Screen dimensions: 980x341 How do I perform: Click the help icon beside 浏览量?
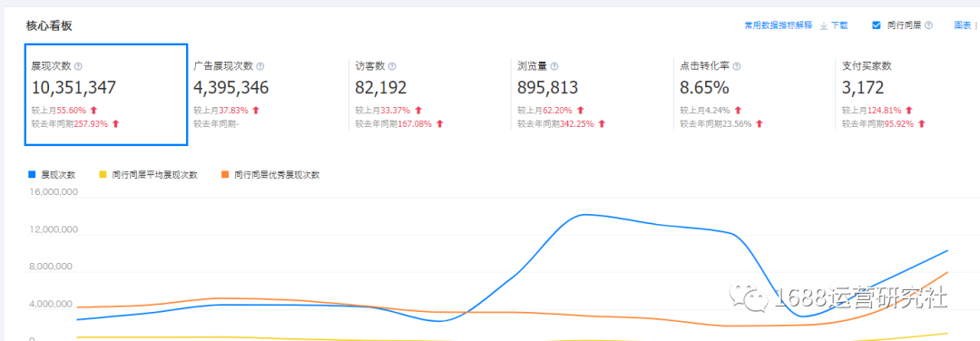[x=554, y=66]
